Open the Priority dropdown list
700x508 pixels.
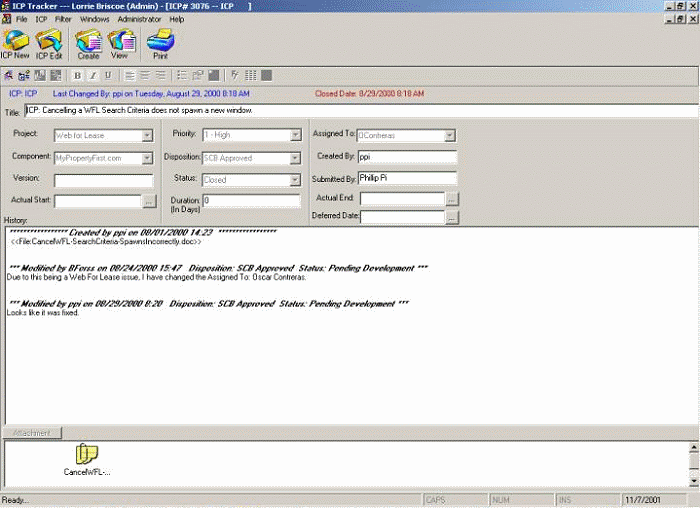295,136
